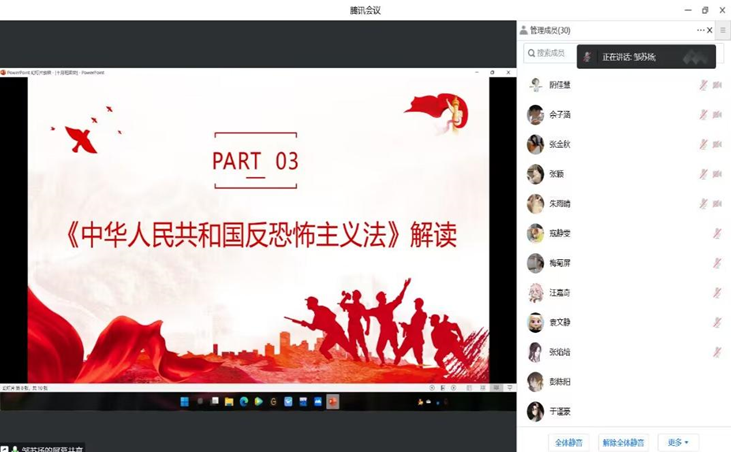Image resolution: width=731 pixels, height=452 pixels.
Task: Select member 彭韩阳 in the list
Action: 560,382
